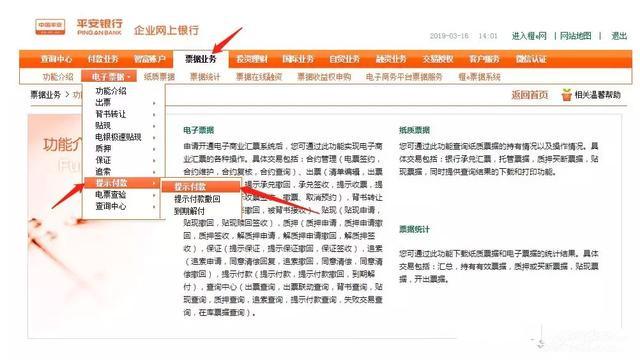Open the 电子票据 dropdown in the sub-navigation

pos(108,76)
